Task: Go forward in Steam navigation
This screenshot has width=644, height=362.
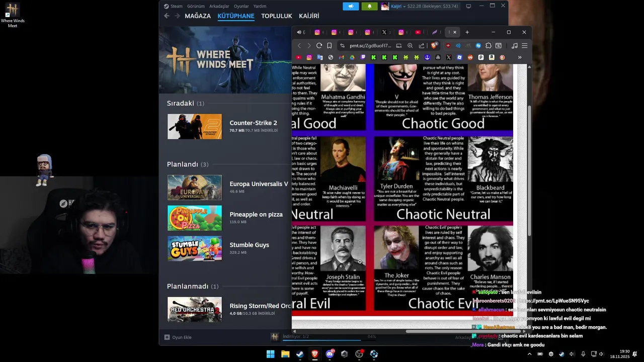Action: click(177, 16)
